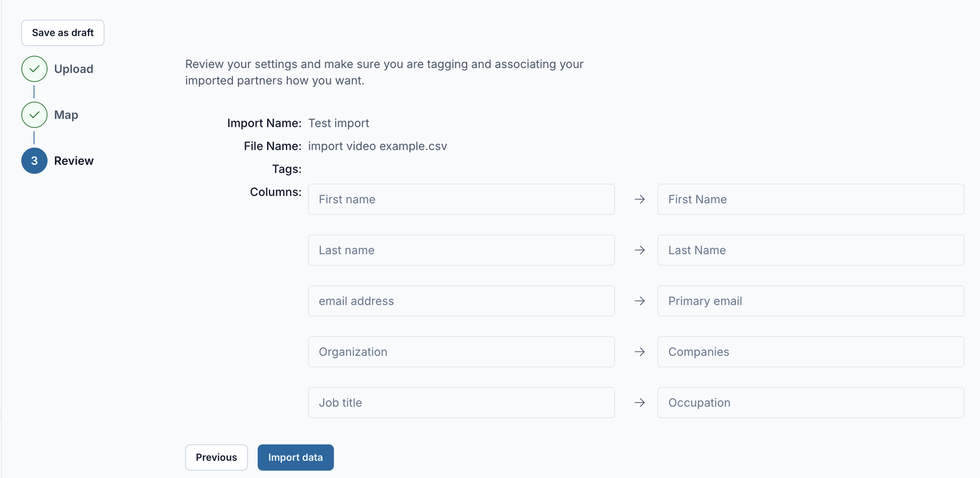Viewport: 980px width, 478px height.
Task: Click arrow icon next to email address
Action: tap(640, 301)
